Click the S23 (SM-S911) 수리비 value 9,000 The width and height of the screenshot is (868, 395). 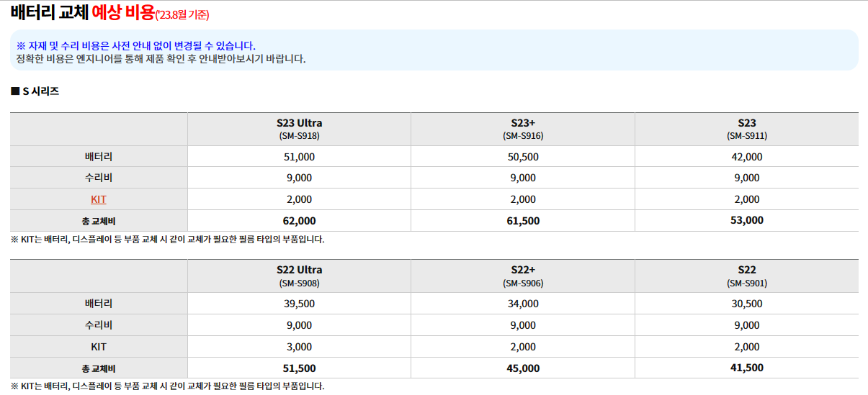747,178
